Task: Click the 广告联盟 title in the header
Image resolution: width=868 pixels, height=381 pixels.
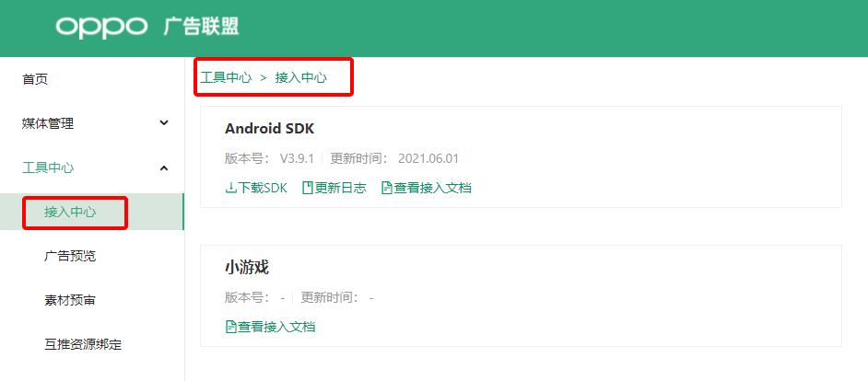Action: (201, 27)
